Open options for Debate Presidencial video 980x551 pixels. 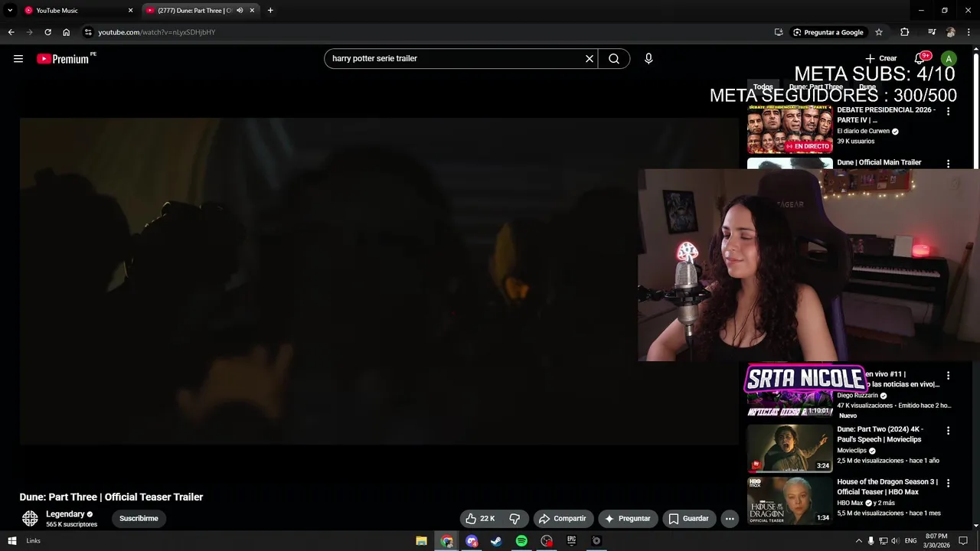pos(948,112)
